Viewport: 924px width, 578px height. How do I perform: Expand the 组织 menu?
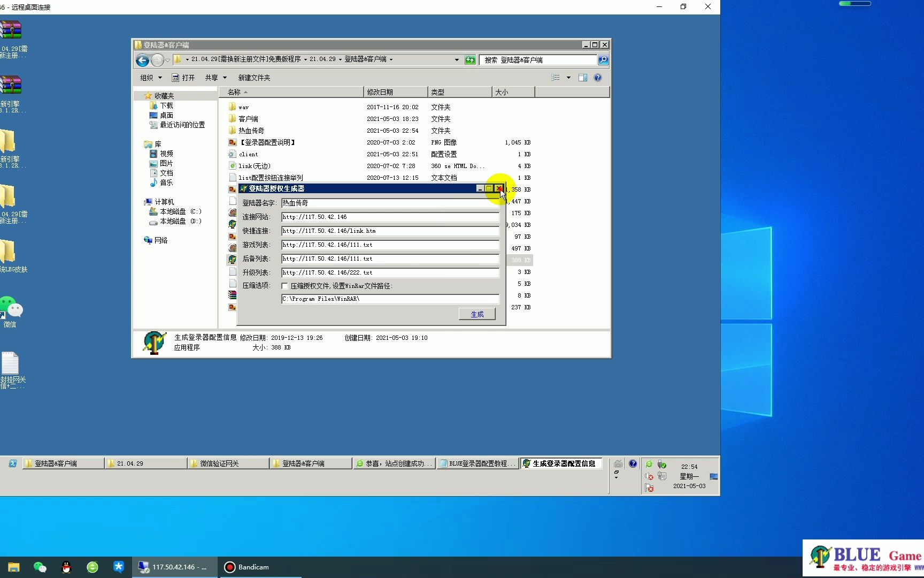[x=151, y=78]
